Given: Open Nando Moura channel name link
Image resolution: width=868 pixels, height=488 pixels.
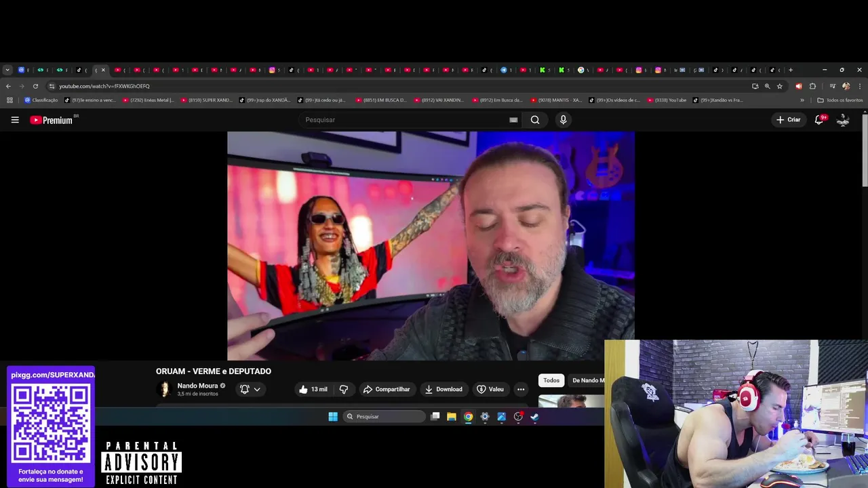Looking at the screenshot, I should 197,386.
